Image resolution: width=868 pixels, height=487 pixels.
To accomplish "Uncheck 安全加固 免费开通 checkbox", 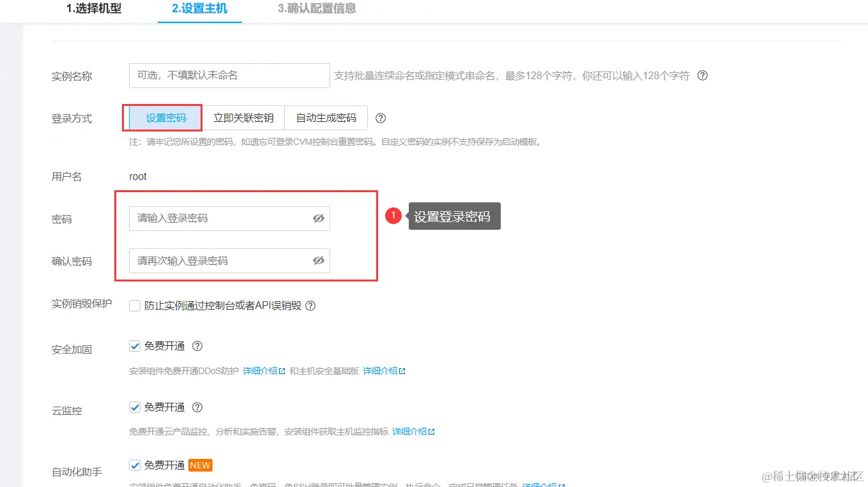I will click(x=135, y=346).
